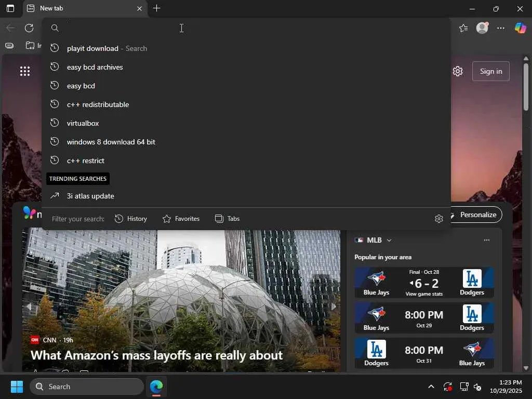This screenshot has height=399, width=532.
Task: Open Microsoft Edge from the taskbar
Action: coord(156,387)
